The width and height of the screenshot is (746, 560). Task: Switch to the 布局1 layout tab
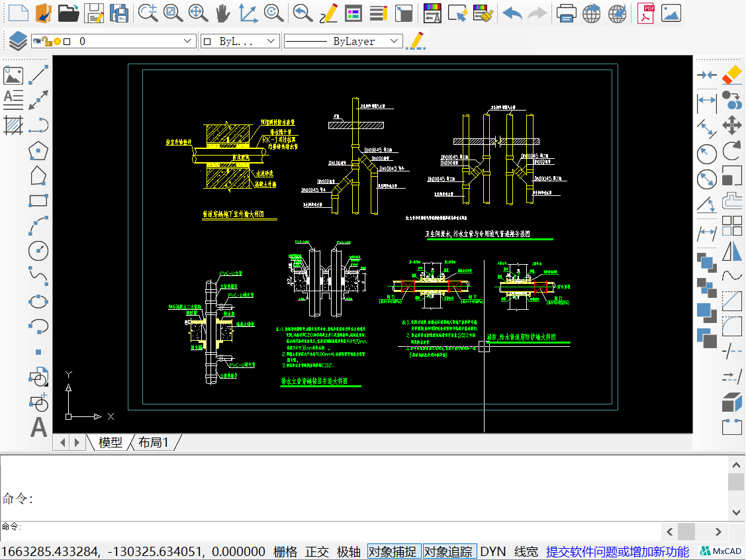154,443
